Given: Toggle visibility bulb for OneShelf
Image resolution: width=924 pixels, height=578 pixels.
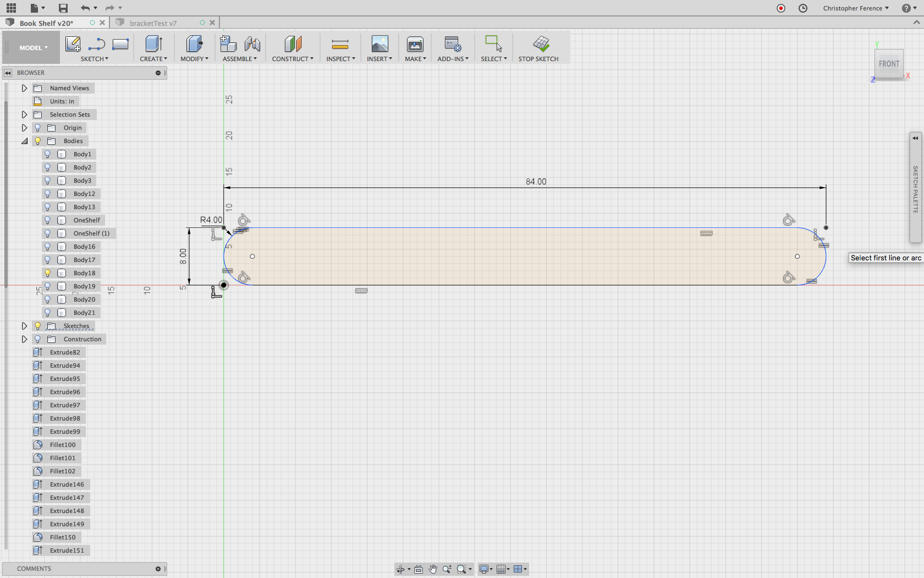Looking at the screenshot, I should tap(47, 220).
